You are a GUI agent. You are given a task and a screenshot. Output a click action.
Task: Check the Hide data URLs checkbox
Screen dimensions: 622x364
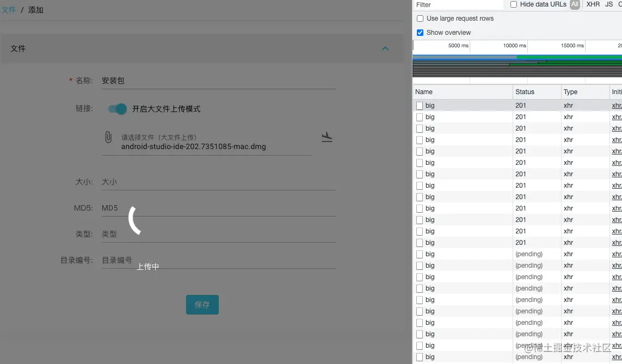pos(514,4)
